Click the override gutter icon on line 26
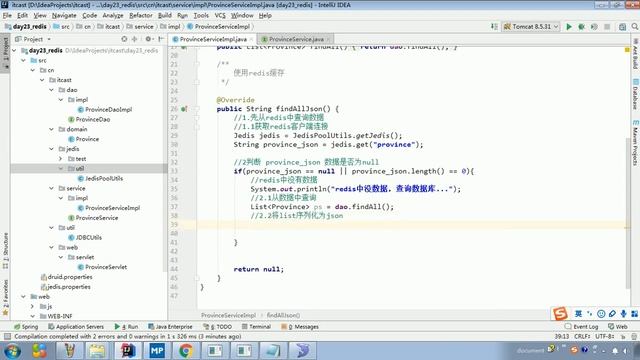The height and width of the screenshot is (360, 640). pyautogui.click(x=184, y=109)
